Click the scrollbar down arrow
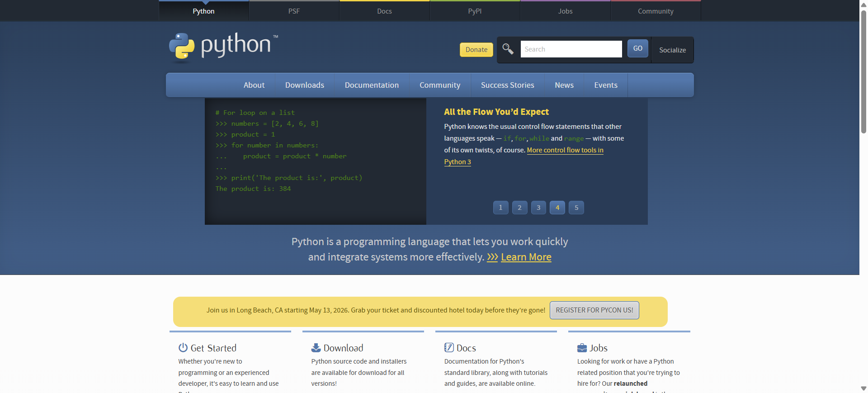868x393 pixels. 863,388
